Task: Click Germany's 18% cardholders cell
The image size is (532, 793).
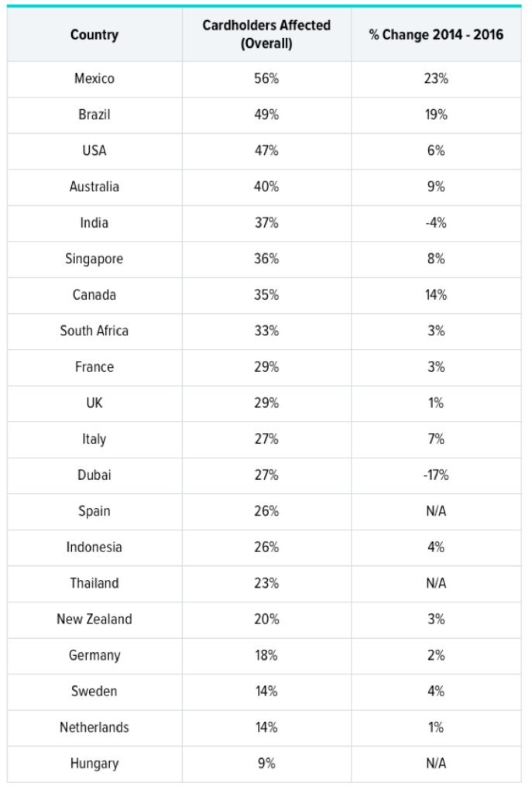Action: pos(266,655)
